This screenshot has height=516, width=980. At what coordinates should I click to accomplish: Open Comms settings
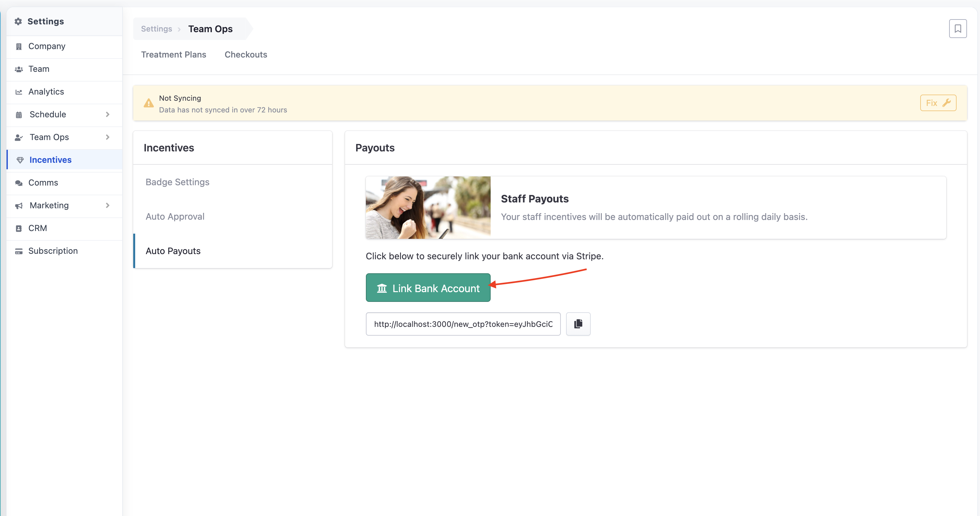[x=64, y=183]
